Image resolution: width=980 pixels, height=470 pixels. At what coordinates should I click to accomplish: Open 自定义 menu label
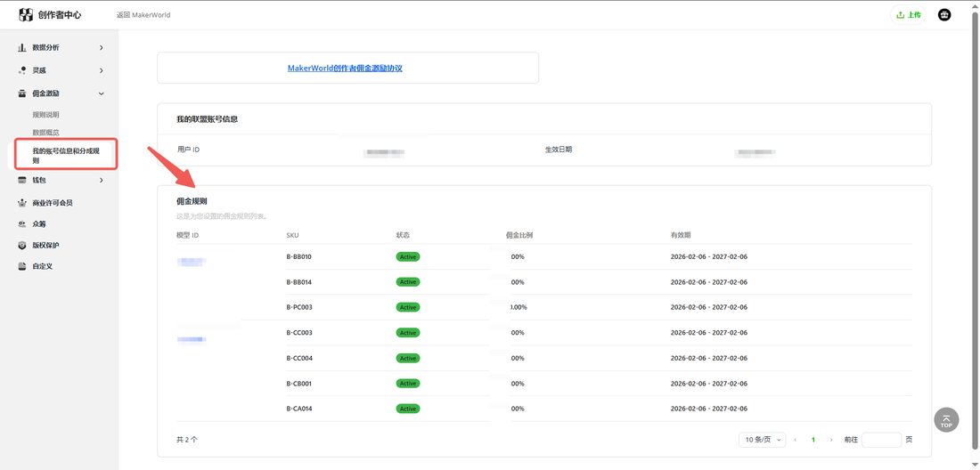point(43,266)
